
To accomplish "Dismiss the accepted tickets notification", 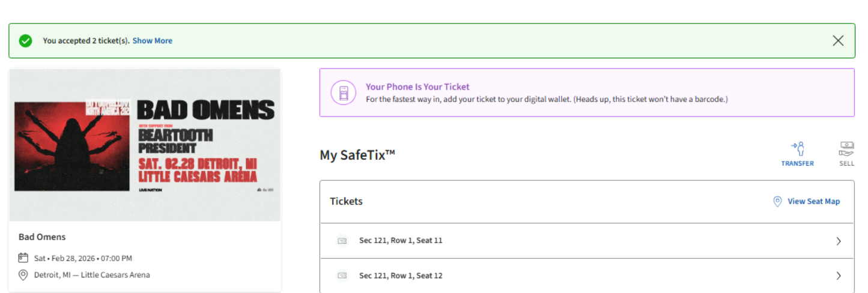I will click(838, 41).
